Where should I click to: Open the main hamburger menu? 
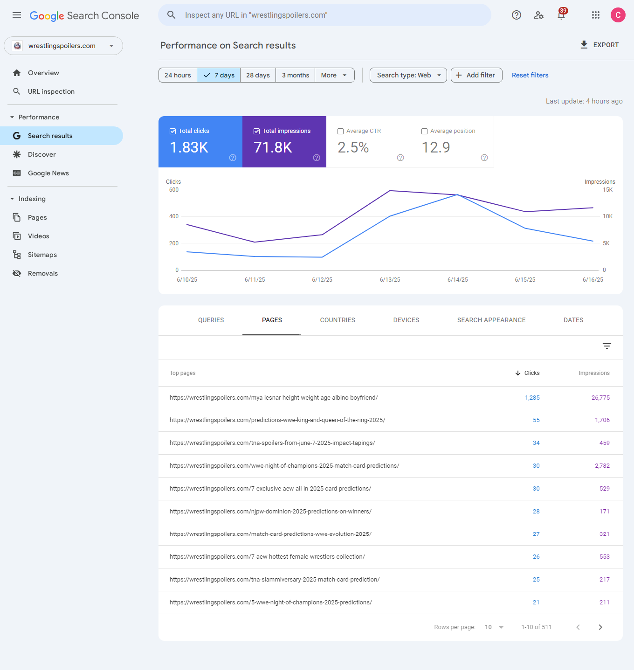pyautogui.click(x=17, y=15)
